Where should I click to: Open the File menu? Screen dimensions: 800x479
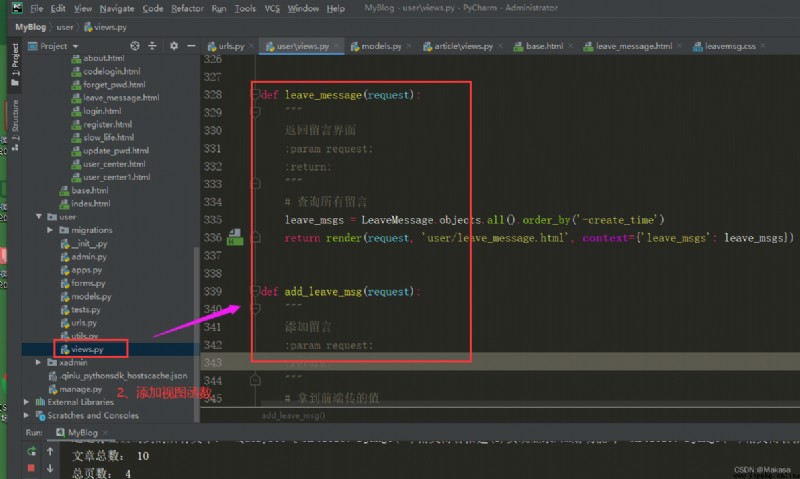pos(36,8)
